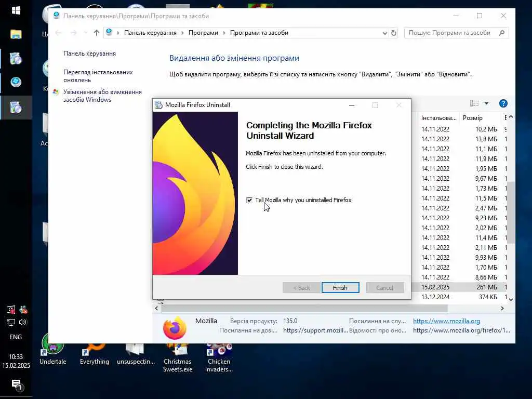Click the Back arrow in Control Panel
The image size is (532, 399).
click(58, 33)
